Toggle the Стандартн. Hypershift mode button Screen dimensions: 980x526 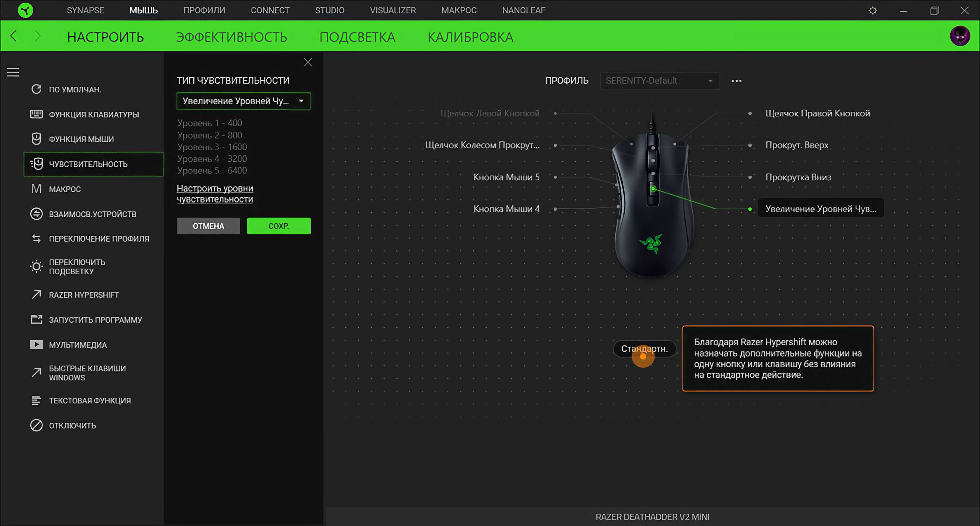point(644,348)
